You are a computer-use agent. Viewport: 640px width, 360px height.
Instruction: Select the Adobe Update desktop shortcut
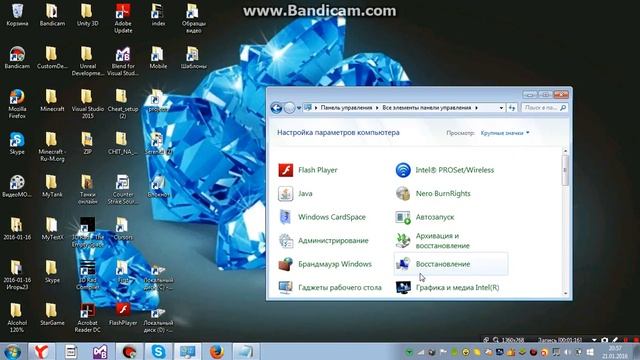pos(123,19)
